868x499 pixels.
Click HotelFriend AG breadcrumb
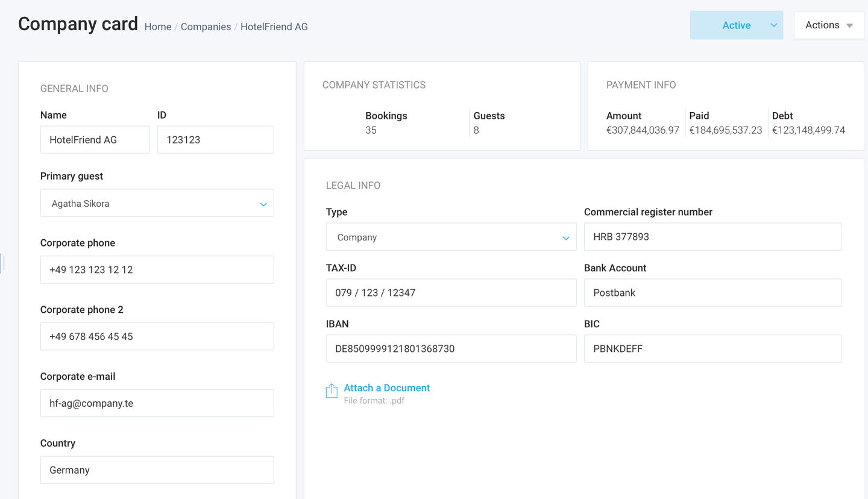pos(274,27)
